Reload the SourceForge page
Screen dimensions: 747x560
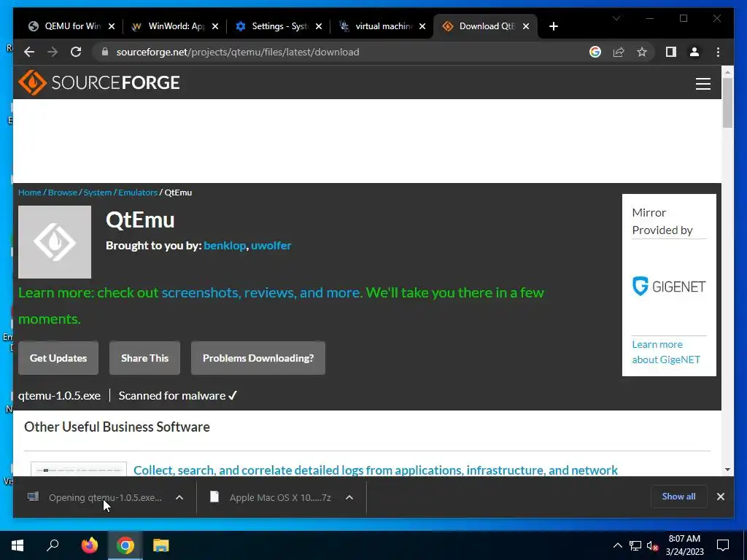click(x=76, y=52)
